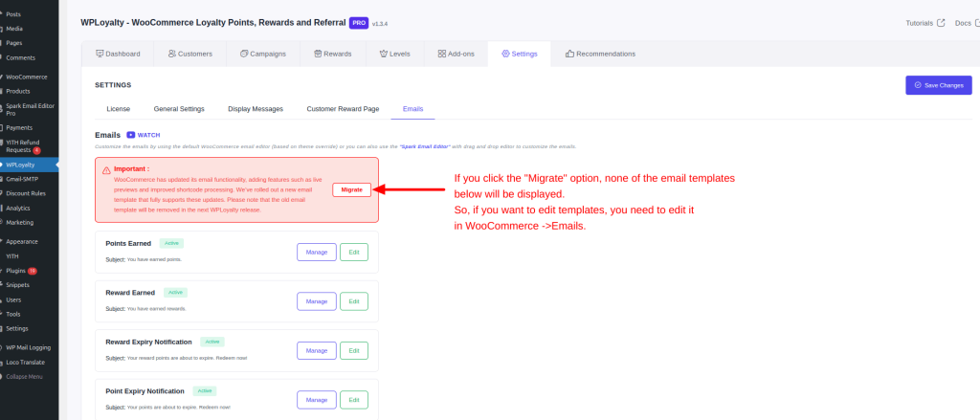Open the General Settings sub-tab
Viewport: 980px width, 420px height.
[179, 109]
